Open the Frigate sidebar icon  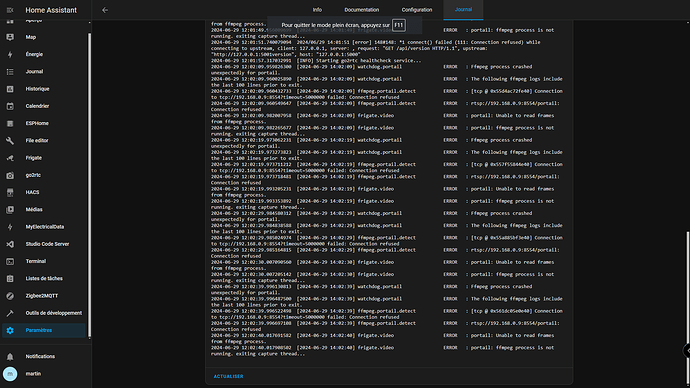(x=10, y=158)
